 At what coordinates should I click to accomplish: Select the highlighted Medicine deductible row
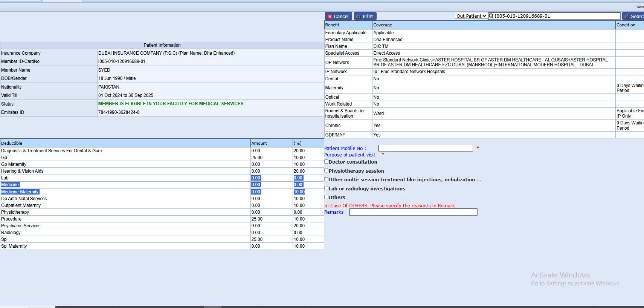pos(10,185)
